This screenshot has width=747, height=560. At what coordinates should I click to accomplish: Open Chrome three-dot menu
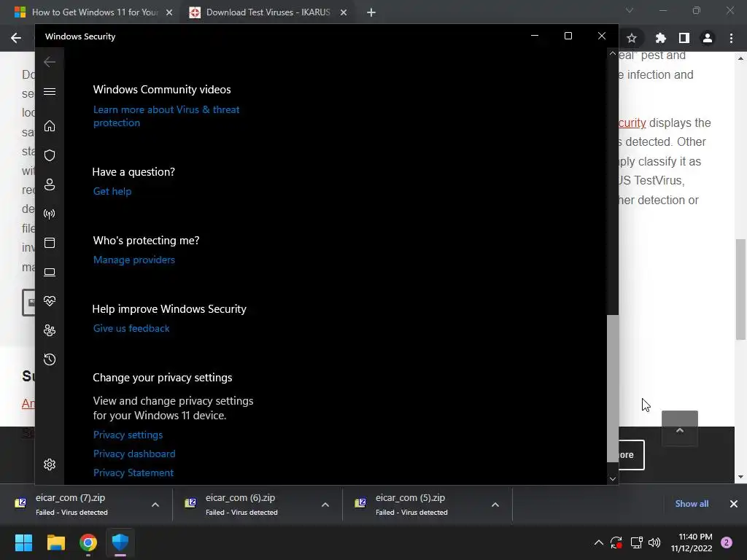(x=731, y=38)
